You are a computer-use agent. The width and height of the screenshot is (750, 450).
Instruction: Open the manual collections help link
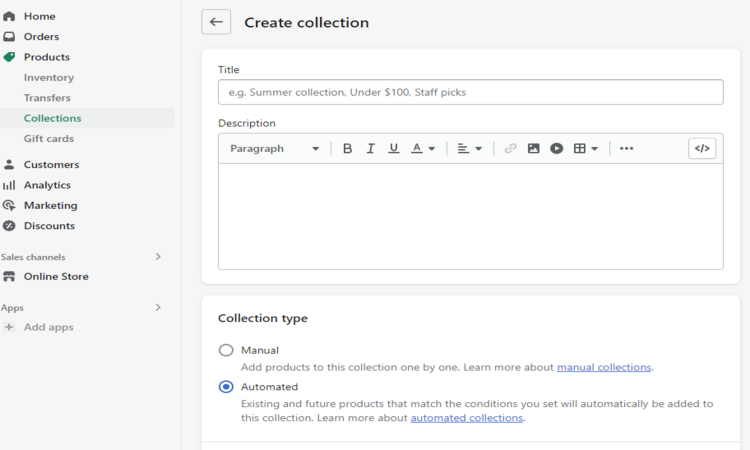pos(603,367)
